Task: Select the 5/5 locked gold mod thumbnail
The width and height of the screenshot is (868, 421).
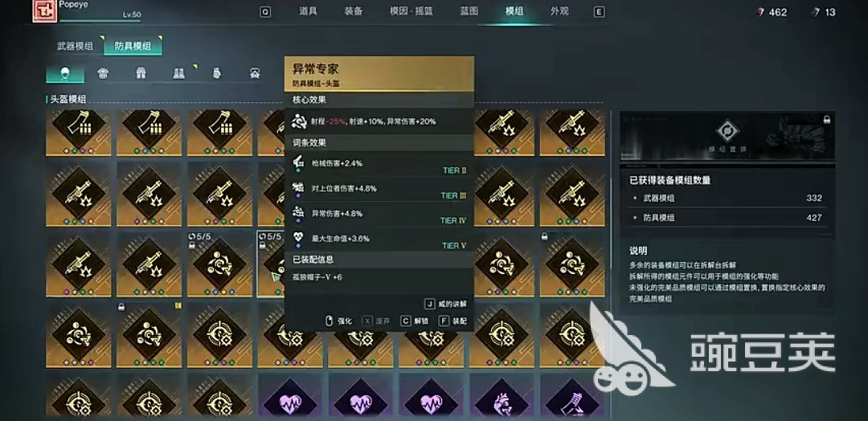Action: [219, 264]
